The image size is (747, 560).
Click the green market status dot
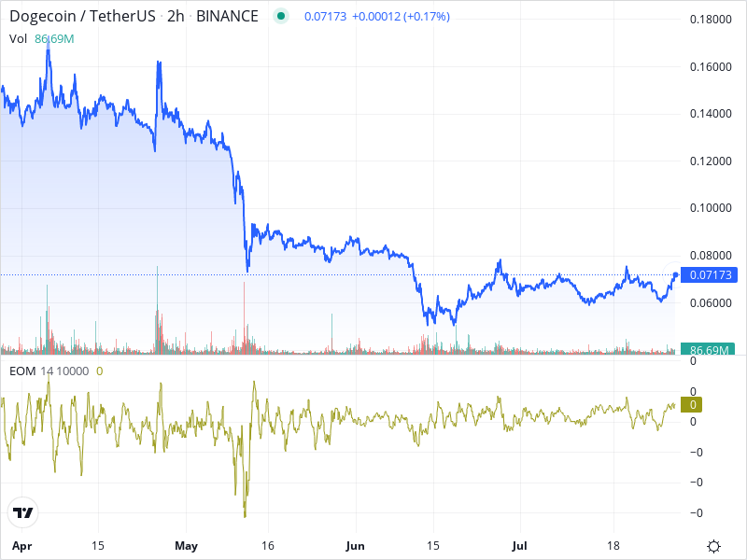coord(281,16)
